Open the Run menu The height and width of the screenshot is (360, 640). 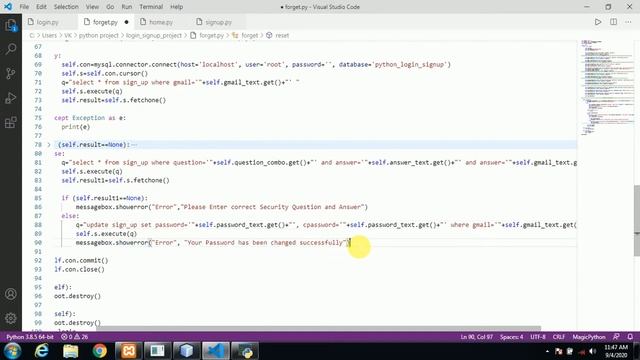pyautogui.click(x=127, y=7)
